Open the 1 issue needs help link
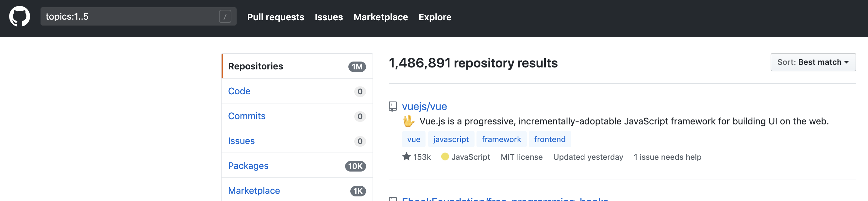Image resolution: width=868 pixels, height=201 pixels. click(x=667, y=157)
